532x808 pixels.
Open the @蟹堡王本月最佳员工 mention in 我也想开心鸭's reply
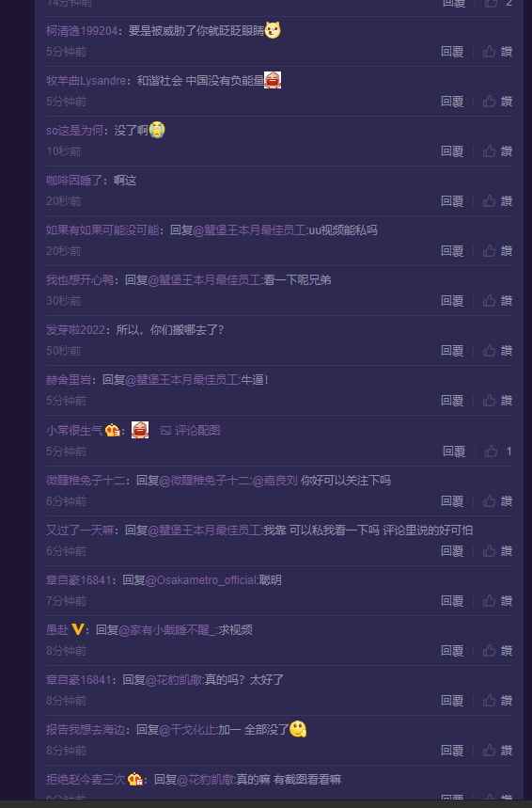205,279
